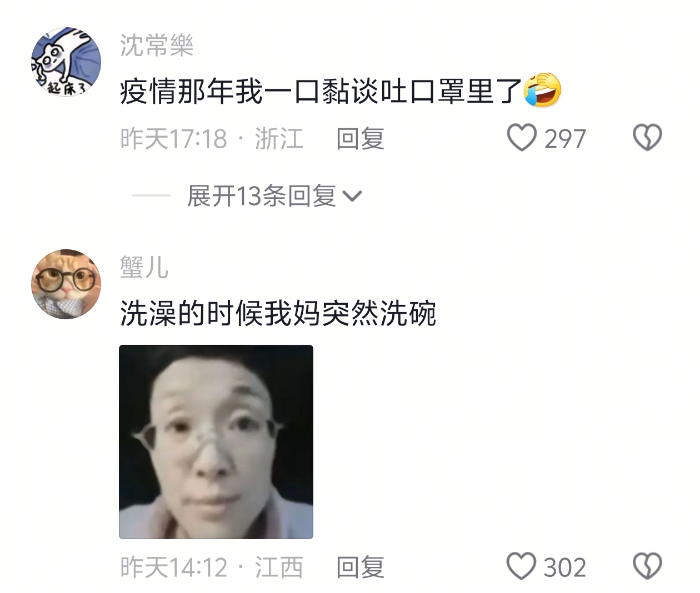
Task: Open username 沈常樂
Action: click(157, 45)
